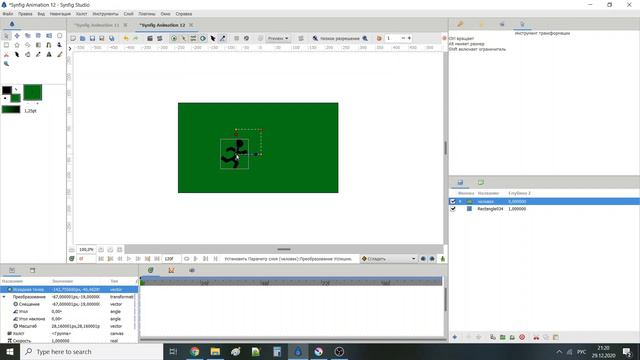Click the large green fill color swatch
The height and width of the screenshot is (360, 640).
point(33,92)
